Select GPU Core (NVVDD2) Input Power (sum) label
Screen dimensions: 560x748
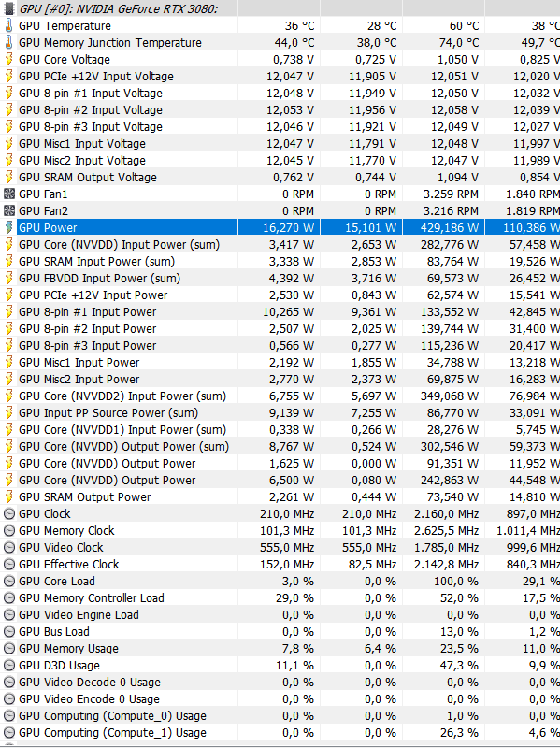pyautogui.click(x=122, y=396)
